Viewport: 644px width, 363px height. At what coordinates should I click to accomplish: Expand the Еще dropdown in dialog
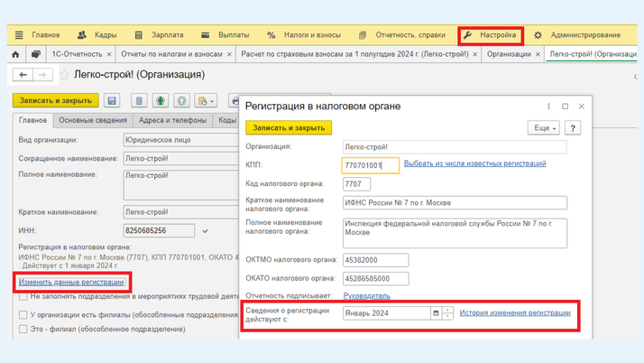[545, 128]
